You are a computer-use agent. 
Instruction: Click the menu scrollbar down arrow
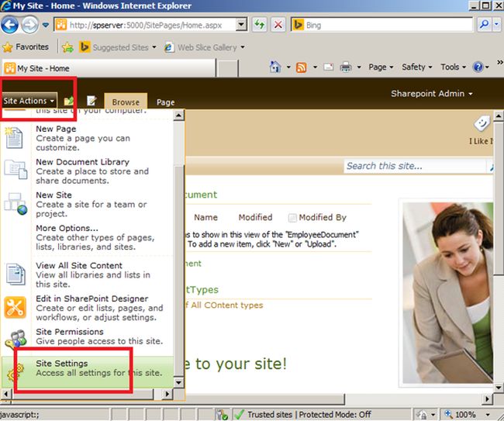178,382
